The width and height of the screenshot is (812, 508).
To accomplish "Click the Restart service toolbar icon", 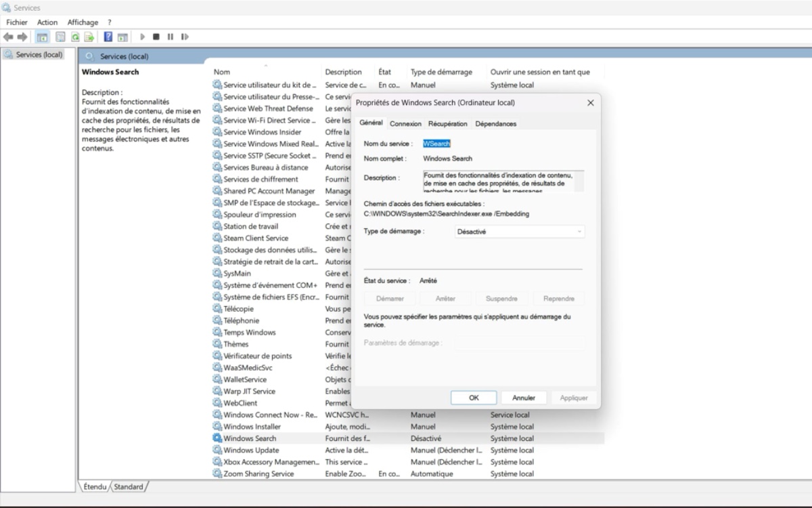I will click(x=185, y=36).
